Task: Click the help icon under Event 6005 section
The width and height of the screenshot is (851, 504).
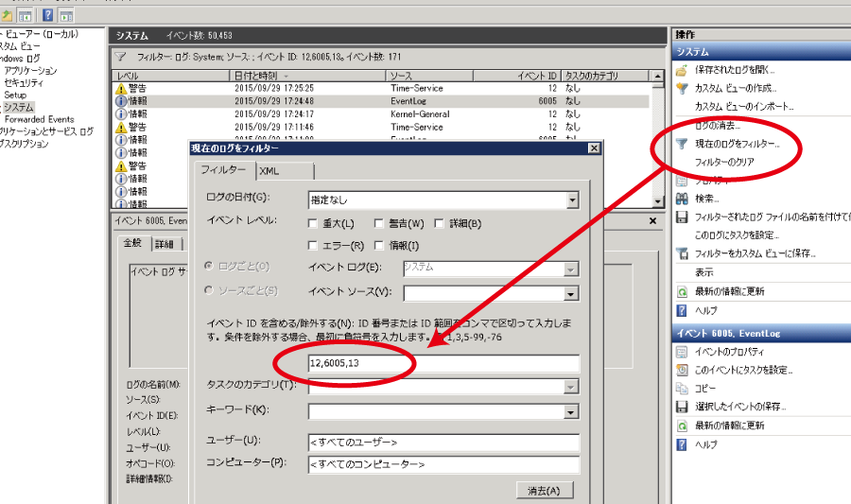Action: pos(682,444)
